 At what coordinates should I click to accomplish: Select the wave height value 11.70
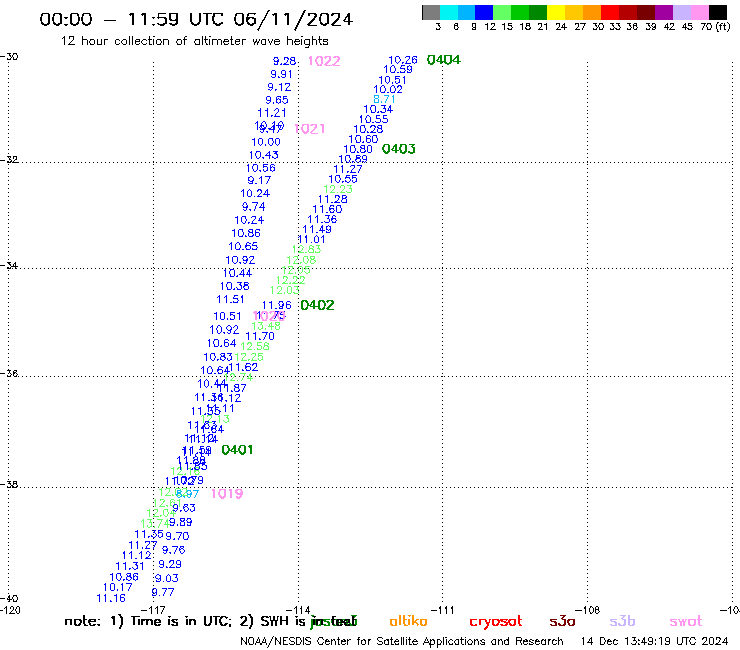pyautogui.click(x=260, y=336)
